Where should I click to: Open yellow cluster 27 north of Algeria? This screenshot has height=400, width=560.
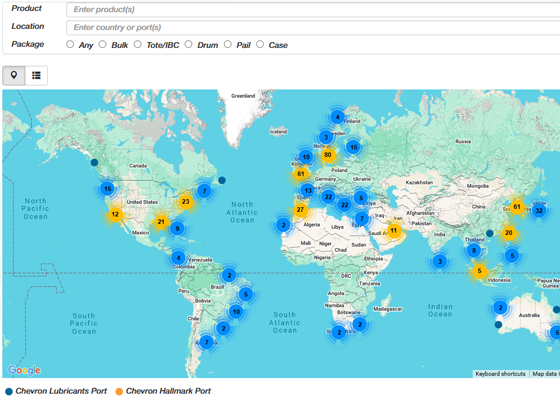click(300, 210)
